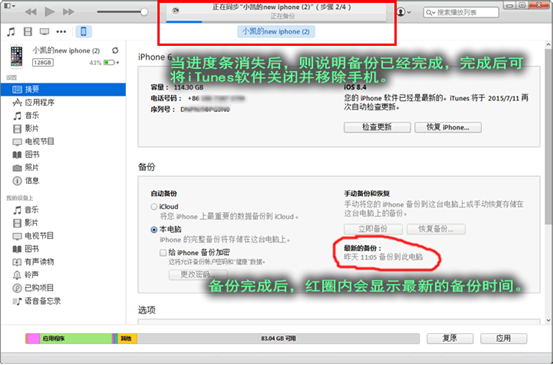Screen dimensions: 553x365
Task: Click the 83.04 GB free storage text
Action: [x=278, y=339]
